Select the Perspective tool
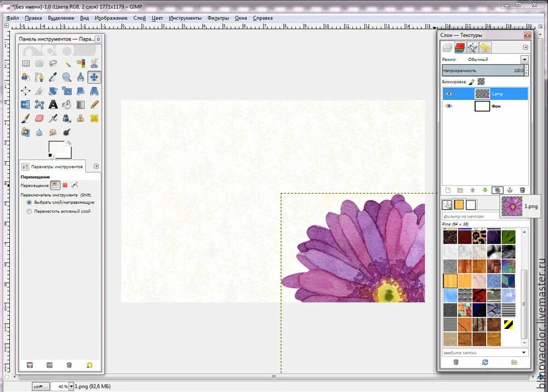 pyautogui.click(x=94, y=91)
